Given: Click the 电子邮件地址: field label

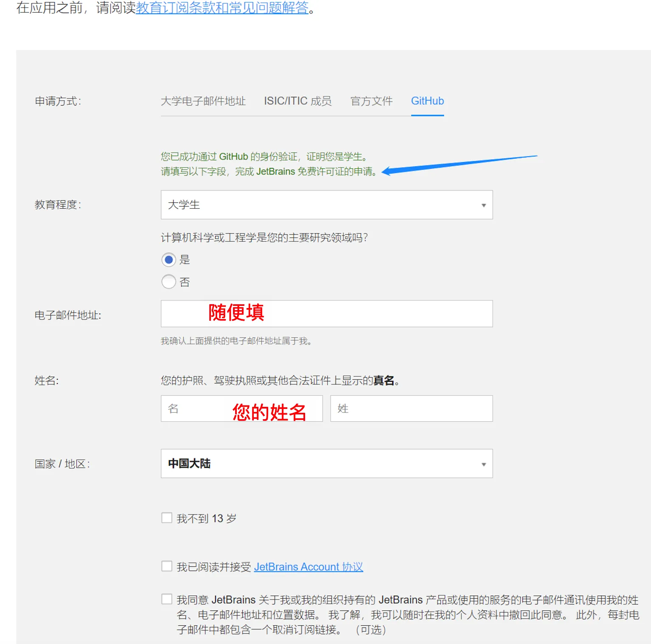Looking at the screenshot, I should coord(68,315).
